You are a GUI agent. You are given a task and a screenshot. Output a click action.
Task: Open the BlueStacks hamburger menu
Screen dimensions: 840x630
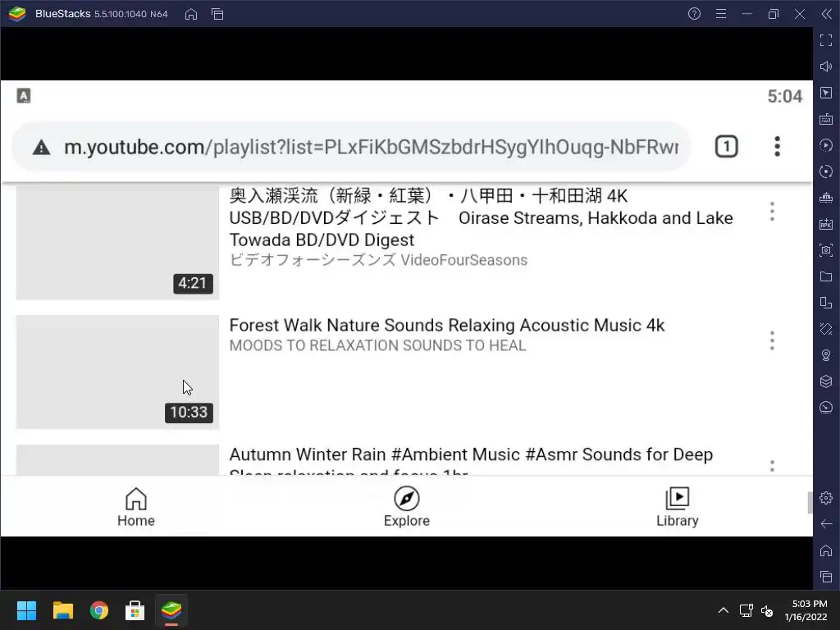click(x=721, y=14)
